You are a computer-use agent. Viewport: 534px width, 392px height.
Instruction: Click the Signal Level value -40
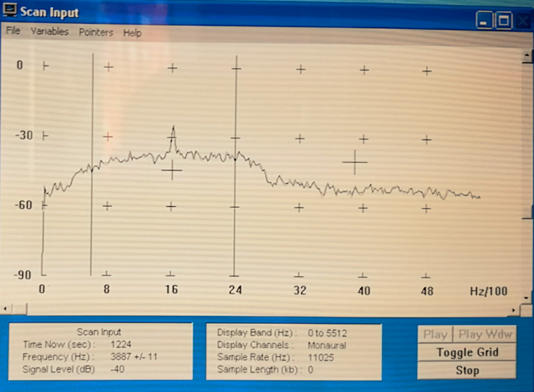coord(117,369)
